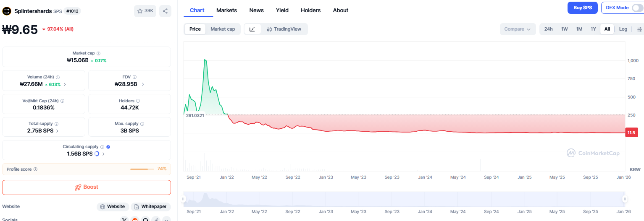Select the Price chart option
This screenshot has height=221, width=644.
(x=195, y=29)
